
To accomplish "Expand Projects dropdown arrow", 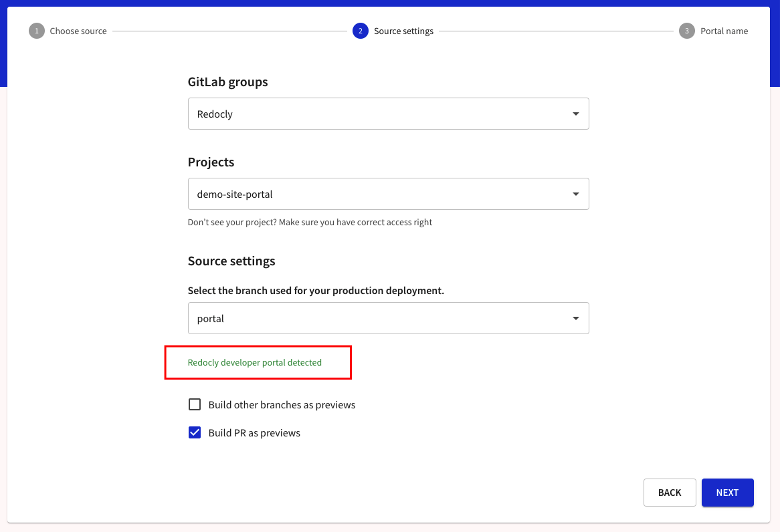I will tap(575, 194).
